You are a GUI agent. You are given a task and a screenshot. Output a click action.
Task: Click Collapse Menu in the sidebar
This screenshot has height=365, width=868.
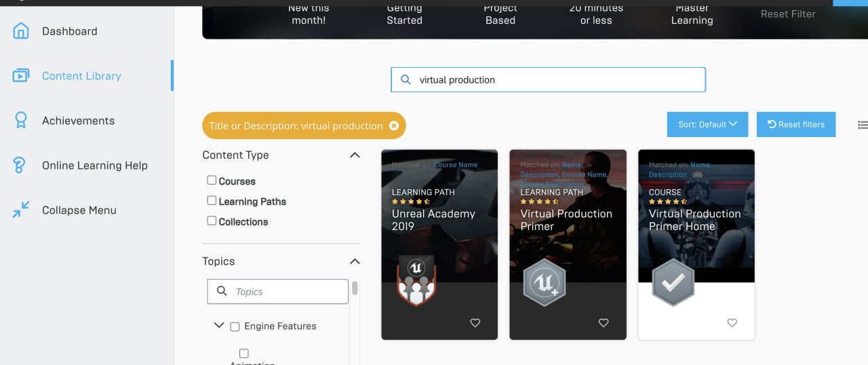pos(79,210)
